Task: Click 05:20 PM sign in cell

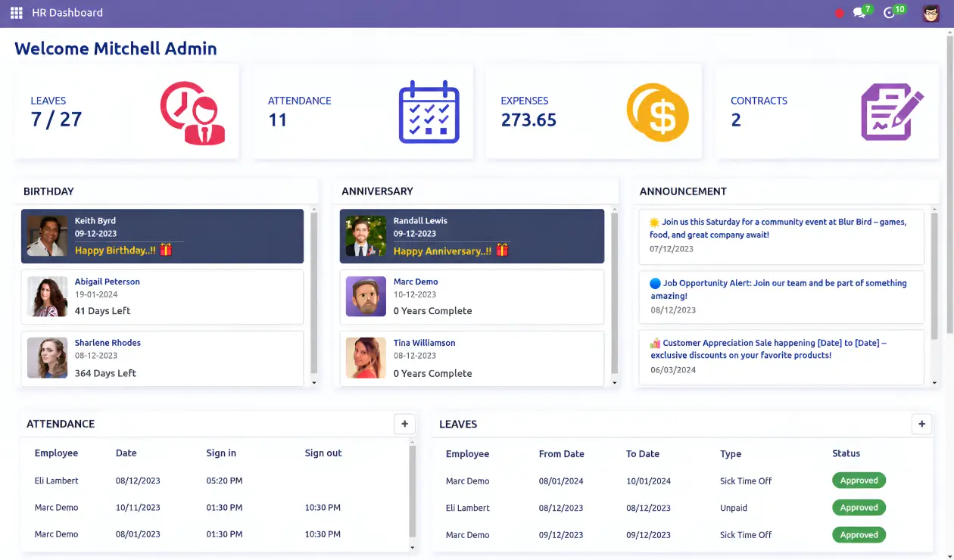Action: 224,481
